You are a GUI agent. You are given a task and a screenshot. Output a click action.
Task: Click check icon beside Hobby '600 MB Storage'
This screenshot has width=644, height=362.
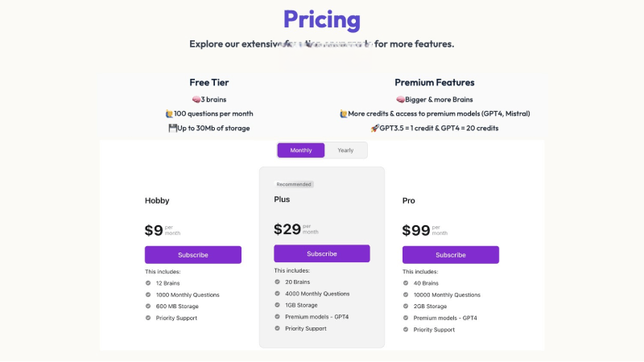pyautogui.click(x=148, y=306)
